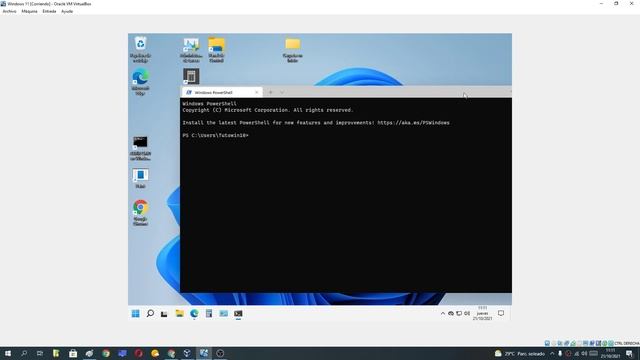
Task: Open the plain yellow folder on guest desktop
Action: click(x=293, y=49)
